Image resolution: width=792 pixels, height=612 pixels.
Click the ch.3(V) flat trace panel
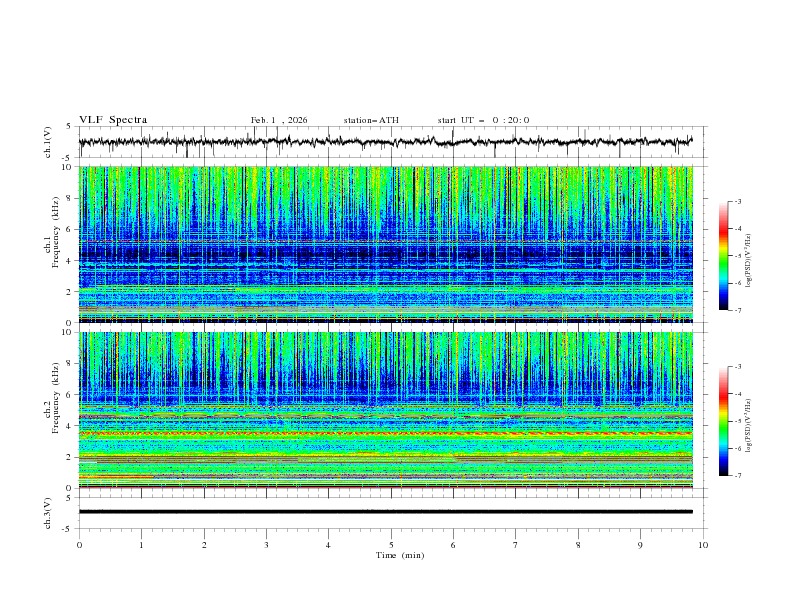[x=391, y=512]
